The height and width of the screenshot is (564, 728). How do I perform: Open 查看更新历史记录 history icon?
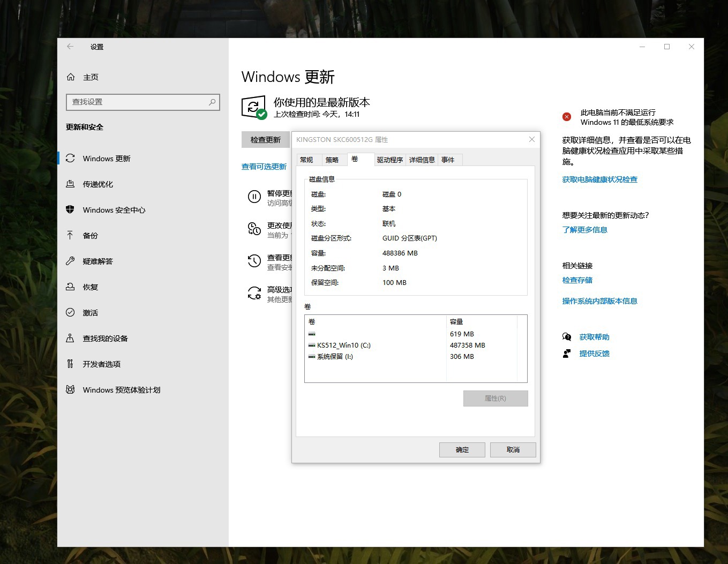[x=254, y=261]
